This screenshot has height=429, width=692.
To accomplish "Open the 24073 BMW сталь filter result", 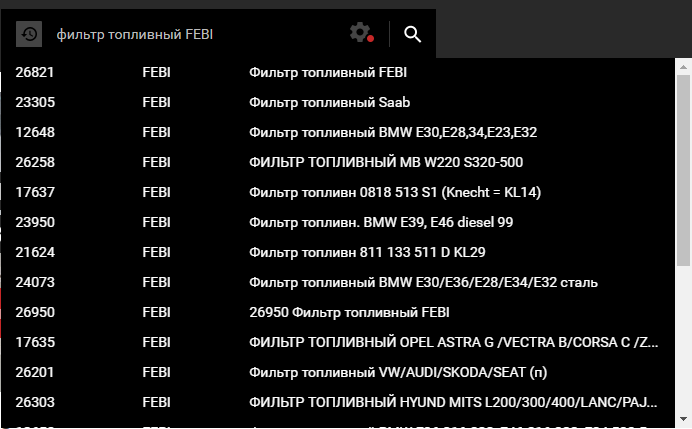I will 338,282.
